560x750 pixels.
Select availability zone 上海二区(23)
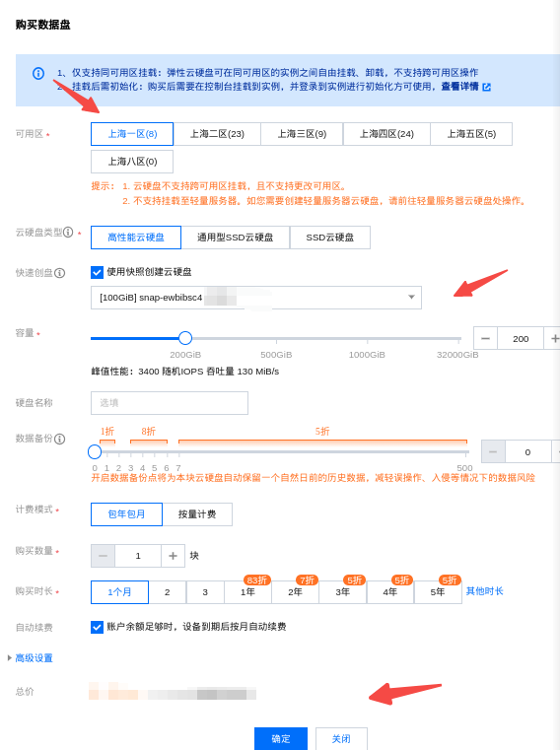[217, 134]
